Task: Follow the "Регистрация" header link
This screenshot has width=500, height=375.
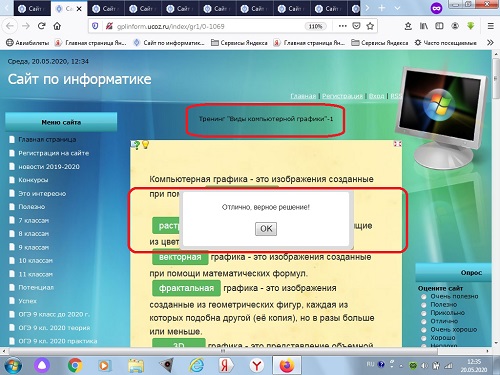Action: (x=342, y=96)
